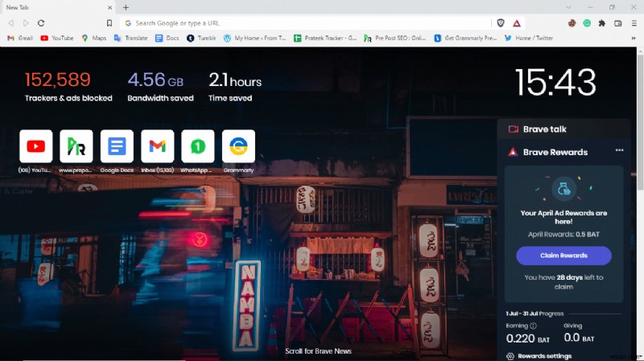Click the Brave Rewards triangle icon in address bar

tap(517, 23)
